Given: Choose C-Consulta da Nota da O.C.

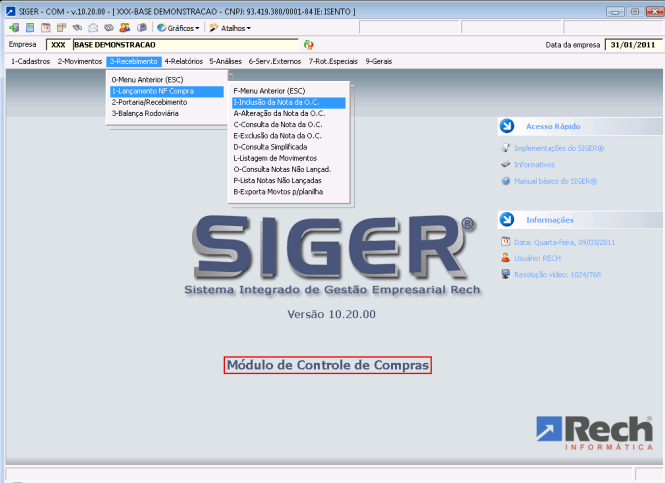Looking at the screenshot, I should click(x=289, y=124).
